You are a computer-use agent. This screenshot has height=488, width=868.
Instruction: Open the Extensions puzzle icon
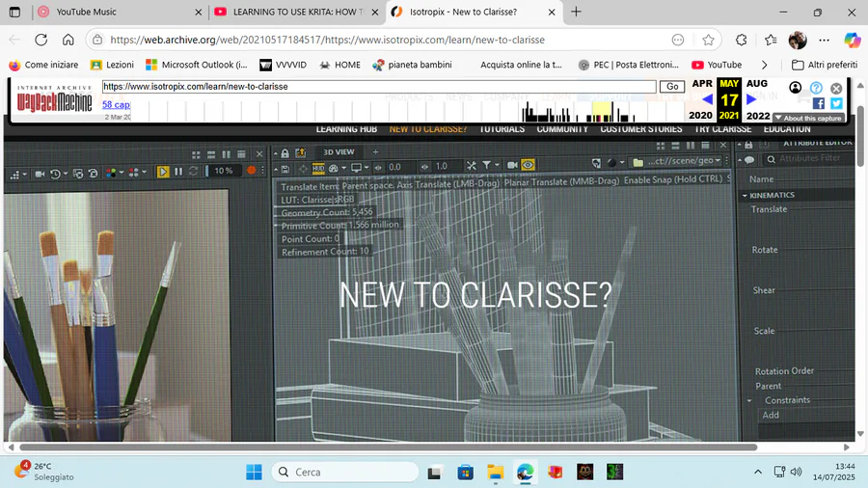click(742, 40)
